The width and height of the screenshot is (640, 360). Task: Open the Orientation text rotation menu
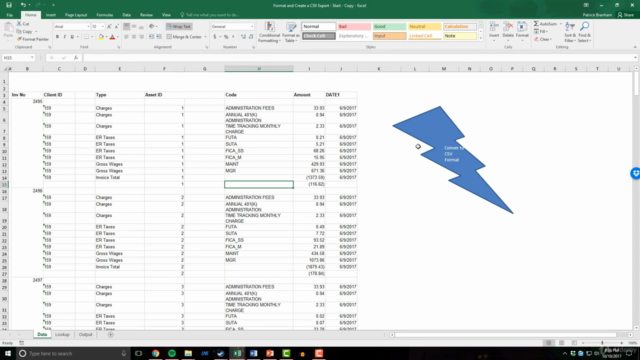tap(153, 27)
